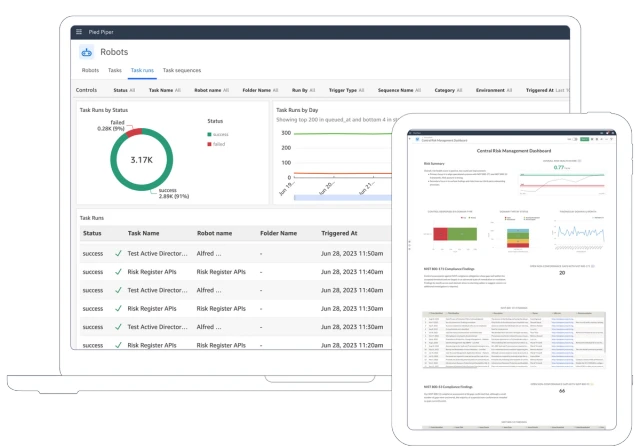Open the Jun 28, 2023 11:50am run row

tap(236, 253)
